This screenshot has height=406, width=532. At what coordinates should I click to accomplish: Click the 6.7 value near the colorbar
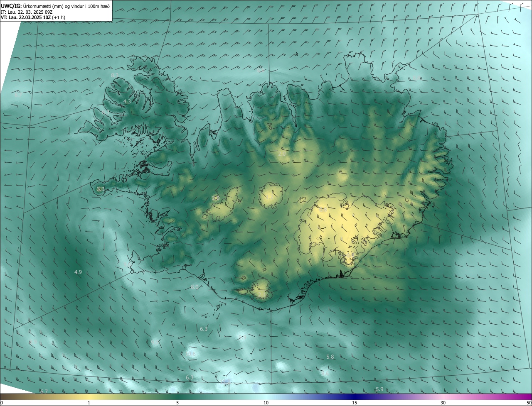pyautogui.click(x=44, y=391)
